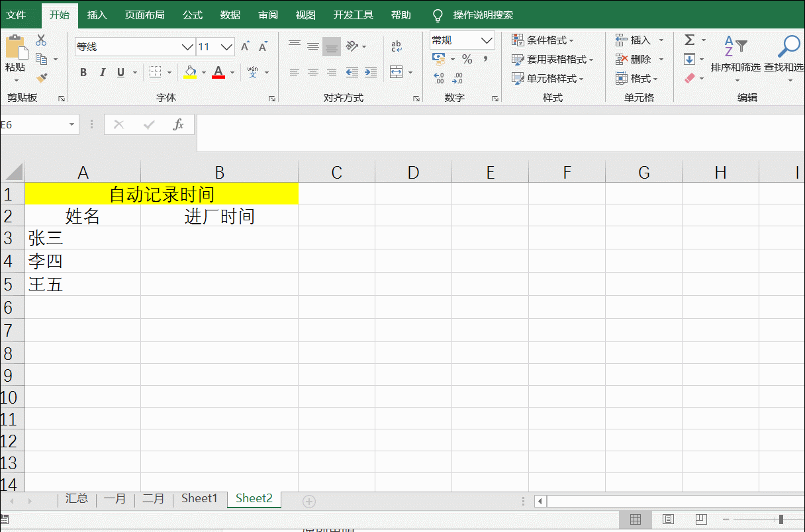Open font color dropdown arrow

232,73
